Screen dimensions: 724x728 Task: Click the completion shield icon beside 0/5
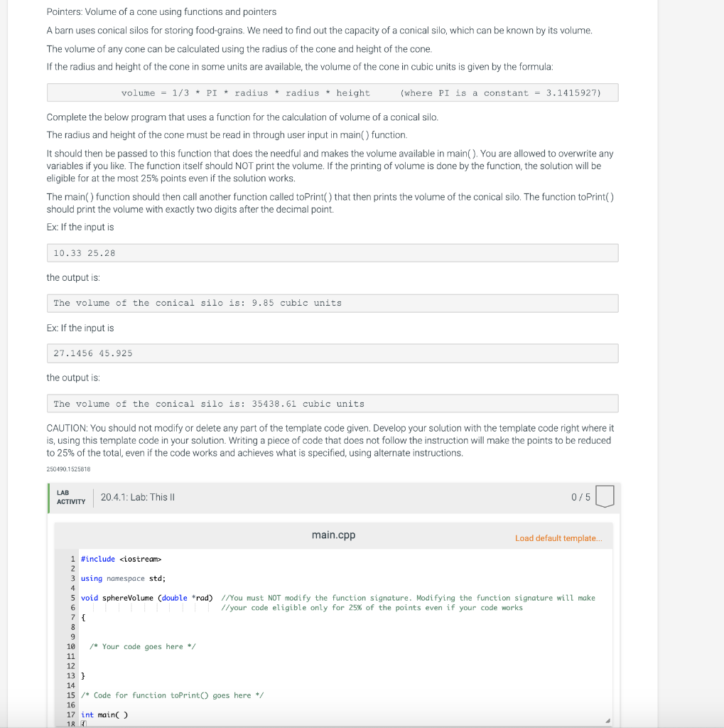click(605, 497)
